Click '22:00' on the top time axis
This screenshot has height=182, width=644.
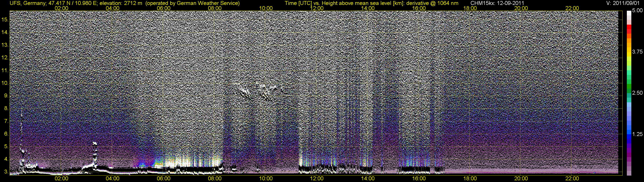pos(572,8)
